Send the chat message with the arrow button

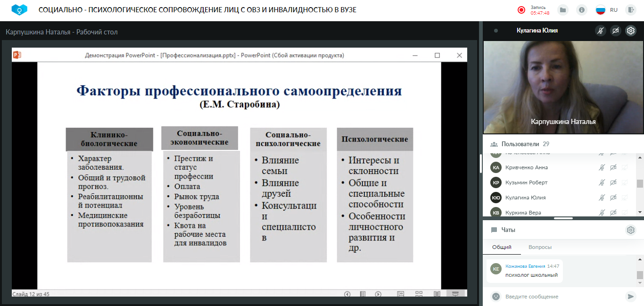(x=630, y=297)
